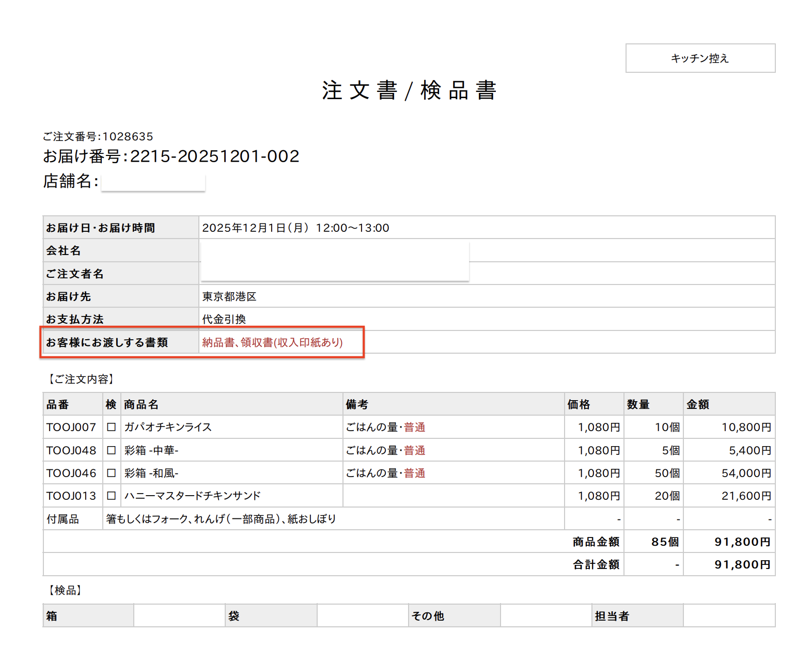Click product name ハニーマスタードチキンサンド
The width and height of the screenshot is (812, 664).
(192, 496)
